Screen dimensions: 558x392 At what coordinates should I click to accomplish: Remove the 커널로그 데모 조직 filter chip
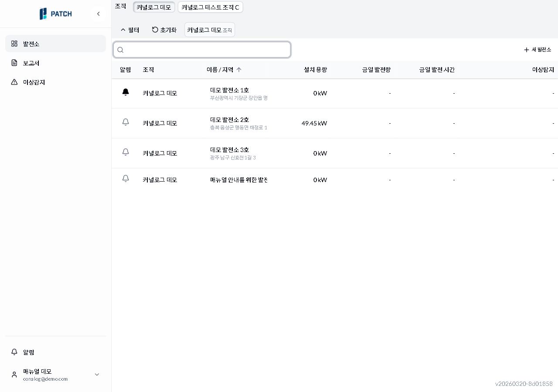tap(209, 29)
